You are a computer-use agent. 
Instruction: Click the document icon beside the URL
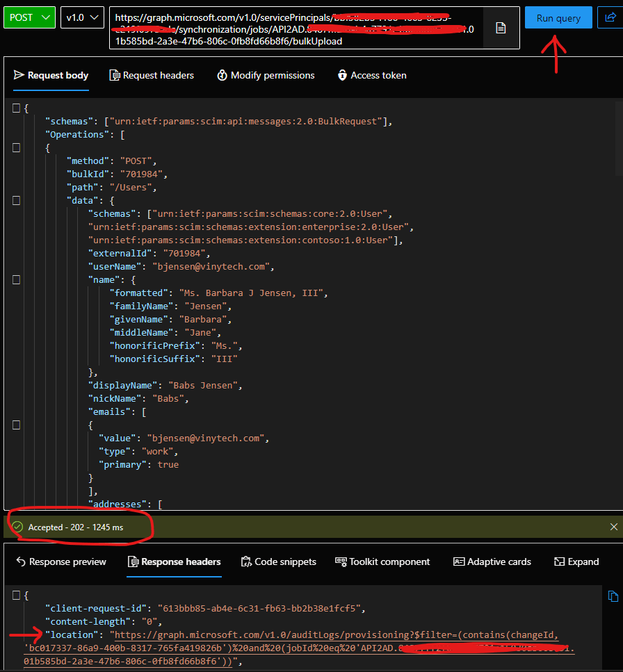tap(501, 28)
